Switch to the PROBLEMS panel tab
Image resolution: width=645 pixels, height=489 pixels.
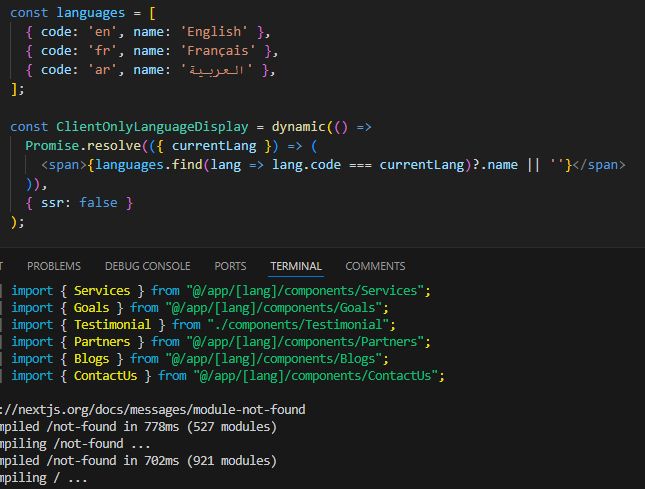coord(54,266)
